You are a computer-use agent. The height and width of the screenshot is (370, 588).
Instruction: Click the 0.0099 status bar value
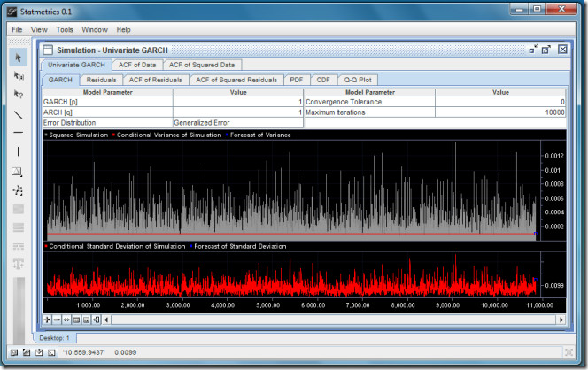tap(125, 352)
